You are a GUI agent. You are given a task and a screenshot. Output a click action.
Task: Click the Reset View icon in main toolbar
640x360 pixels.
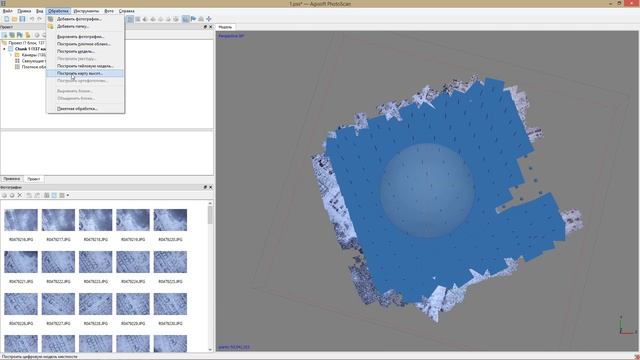pos(209,19)
